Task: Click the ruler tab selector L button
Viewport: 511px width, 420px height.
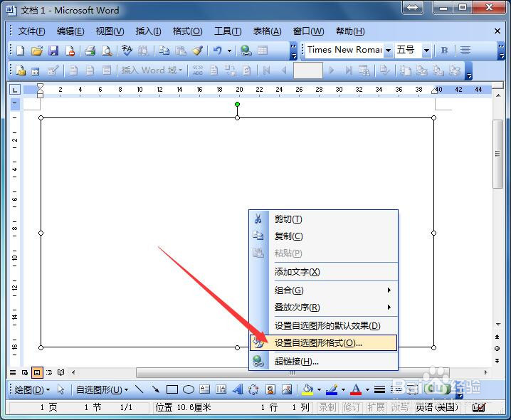Action: (x=15, y=90)
